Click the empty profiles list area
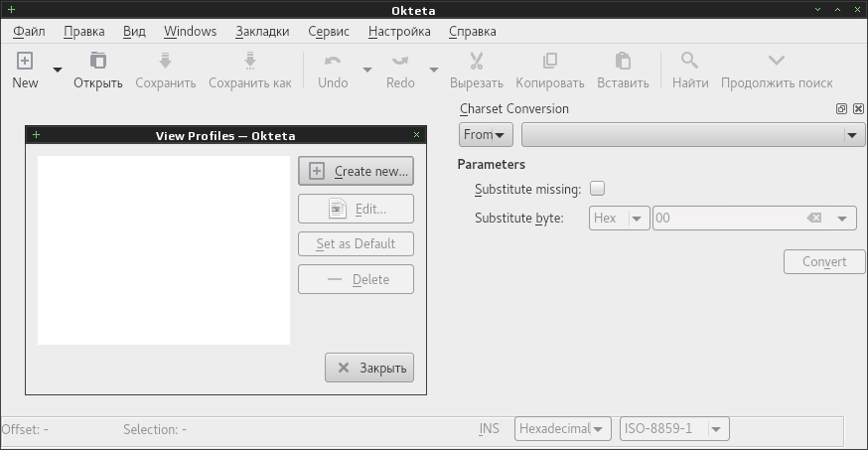 164,250
